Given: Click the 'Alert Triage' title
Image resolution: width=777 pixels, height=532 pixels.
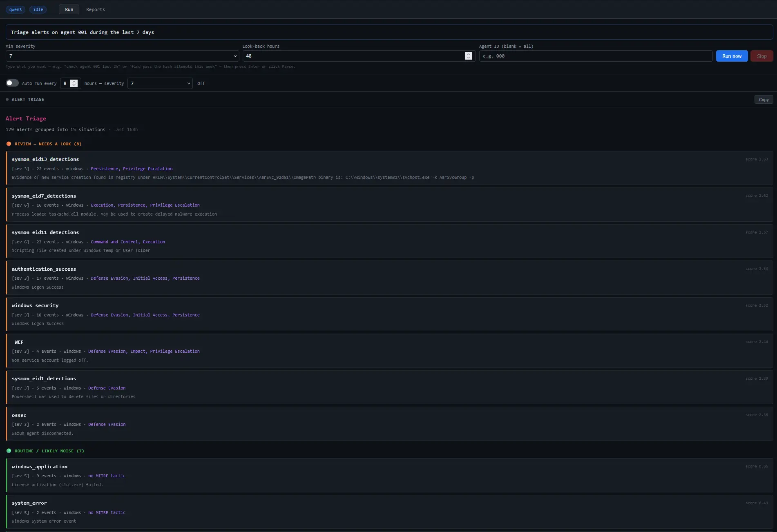Looking at the screenshot, I should coord(26,118).
